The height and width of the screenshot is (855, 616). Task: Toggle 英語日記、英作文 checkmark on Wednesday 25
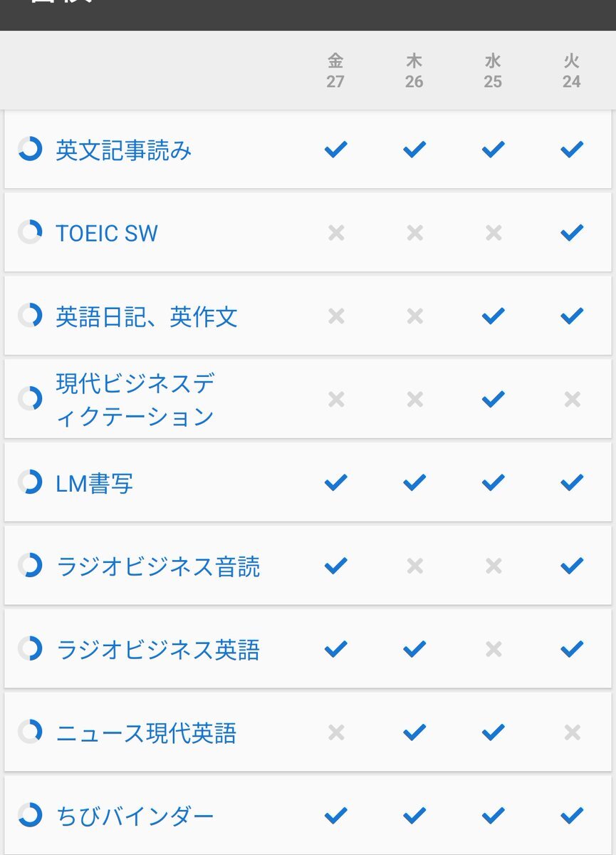[493, 315]
